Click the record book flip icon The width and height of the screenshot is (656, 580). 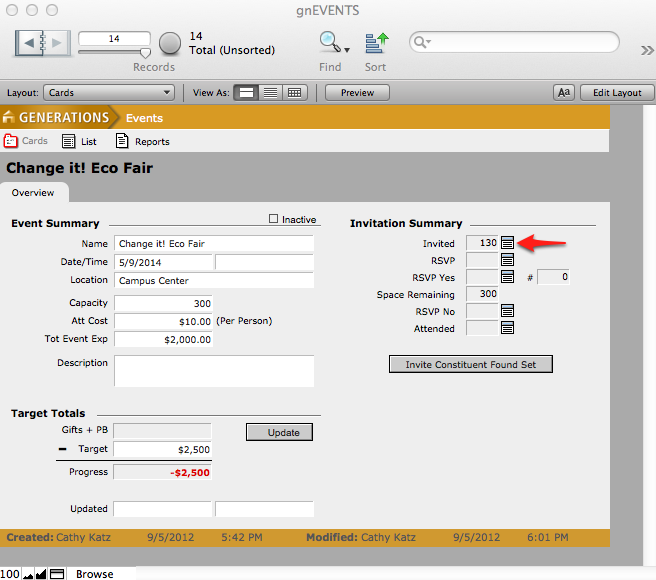click(44, 43)
